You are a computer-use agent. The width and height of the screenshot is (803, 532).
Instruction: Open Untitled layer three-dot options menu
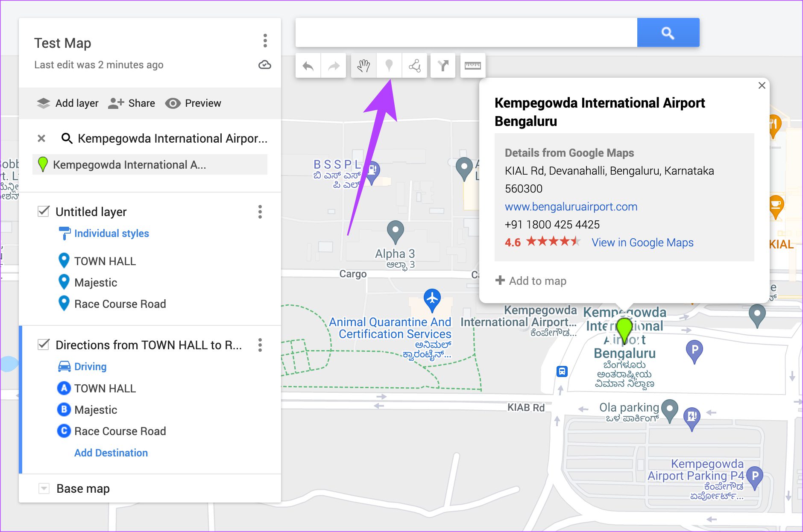click(x=260, y=212)
